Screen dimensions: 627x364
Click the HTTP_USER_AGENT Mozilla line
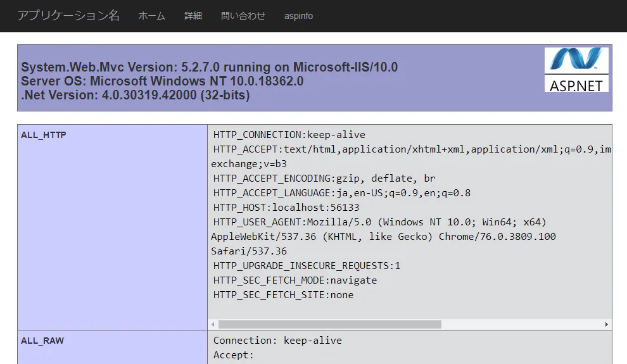click(x=379, y=222)
